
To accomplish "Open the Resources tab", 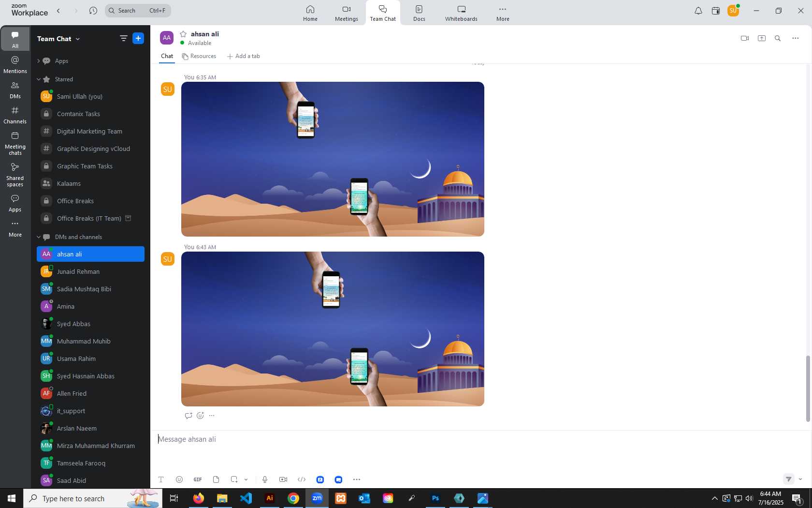I will (199, 56).
